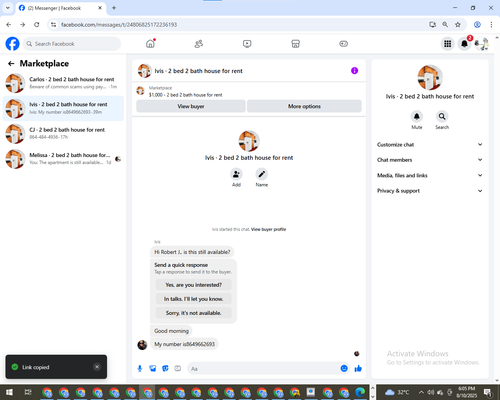Viewport: 500px width, 400px height.
Task: Switch to the Messenger | Facebook tab
Action: pos(60,8)
